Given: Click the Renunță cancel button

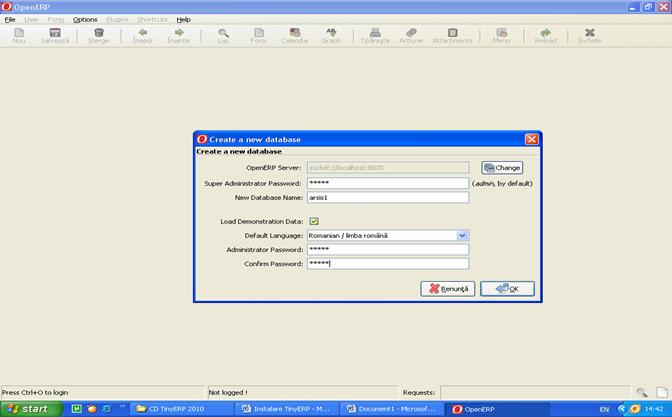Looking at the screenshot, I should (447, 289).
